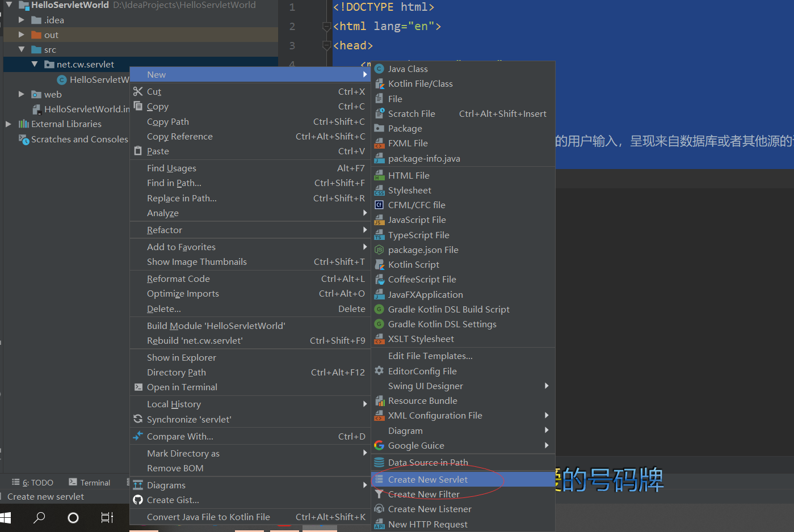
Task: Click the CoffeeScript File icon
Action: point(380,279)
